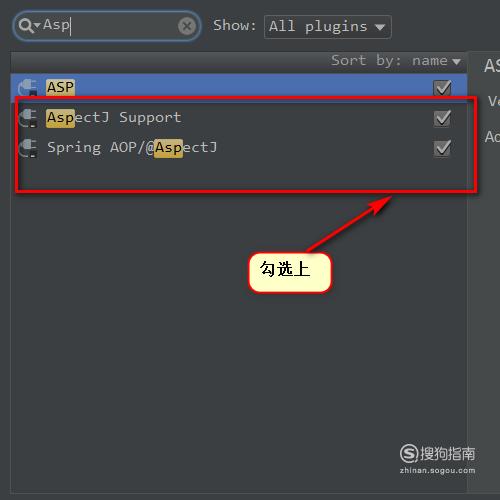The width and height of the screenshot is (500, 500).
Task: Select the ASP plugin row
Action: click(239, 87)
